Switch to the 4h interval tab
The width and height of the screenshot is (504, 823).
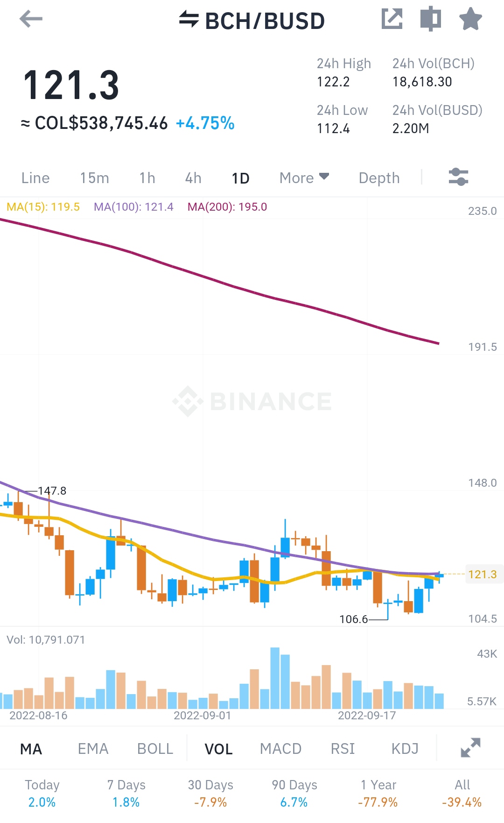193,178
